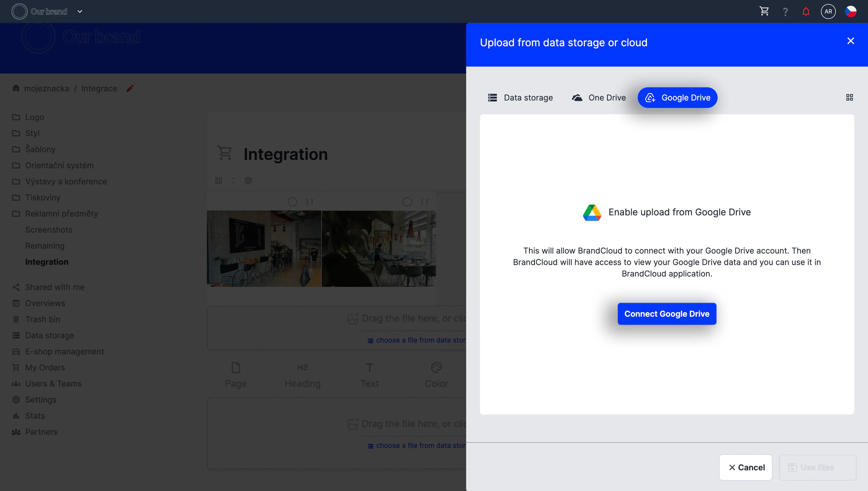Switch language using Czech flag icon
Image resolution: width=868 pixels, height=491 pixels.
pyautogui.click(x=850, y=11)
